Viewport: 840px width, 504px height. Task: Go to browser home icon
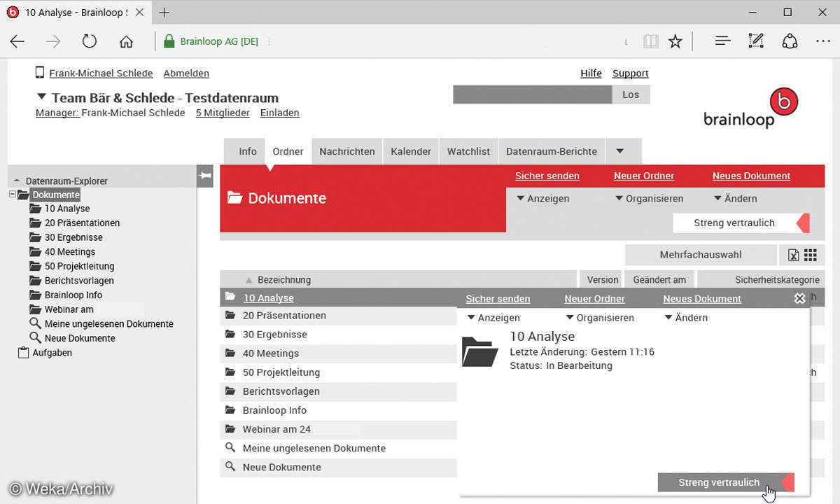point(126,41)
